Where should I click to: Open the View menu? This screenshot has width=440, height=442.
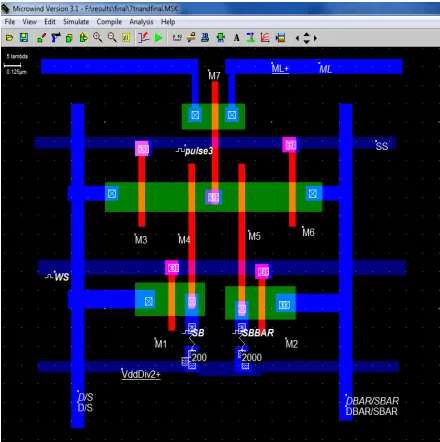29,22
